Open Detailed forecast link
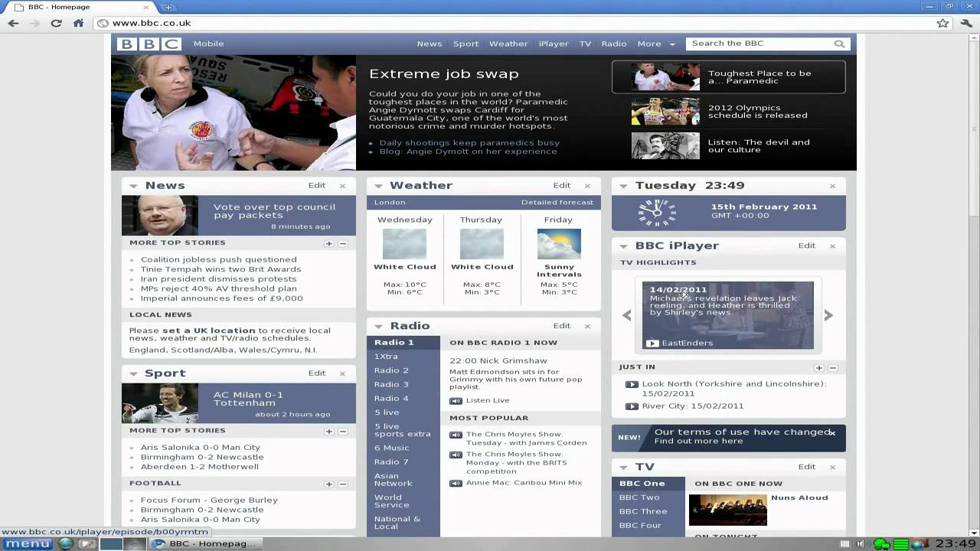980x551 pixels. point(557,202)
